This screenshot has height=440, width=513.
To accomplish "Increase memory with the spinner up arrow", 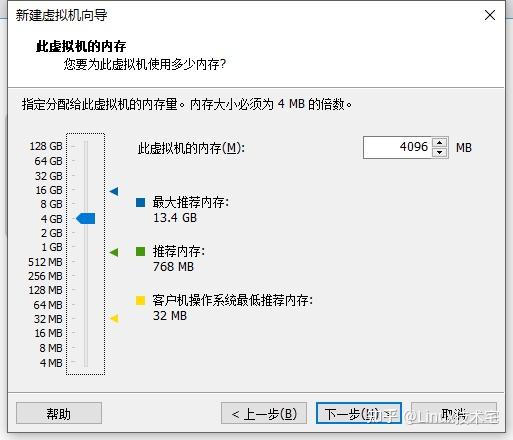I will click(440, 142).
